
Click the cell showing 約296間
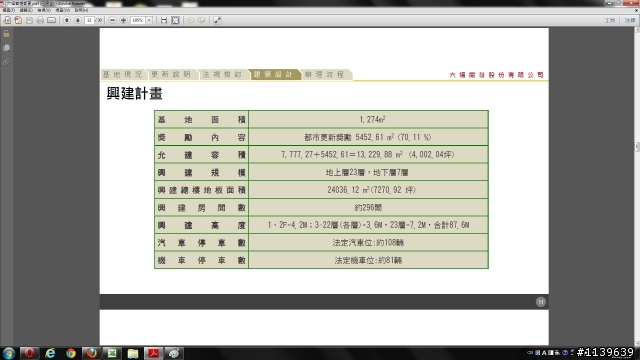(368, 207)
